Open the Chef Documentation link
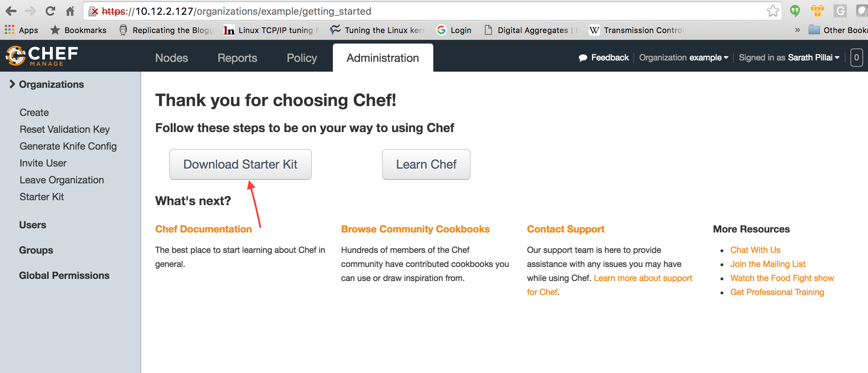 pos(204,229)
